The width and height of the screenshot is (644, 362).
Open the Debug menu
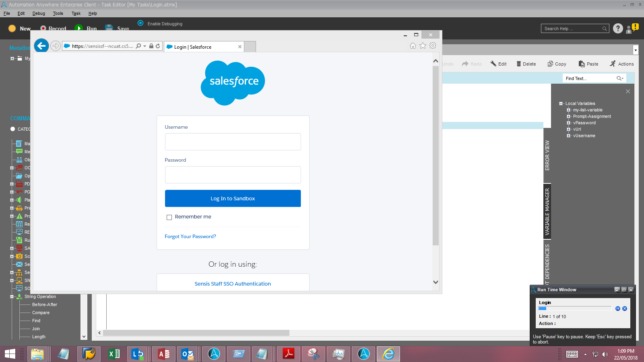tap(39, 13)
